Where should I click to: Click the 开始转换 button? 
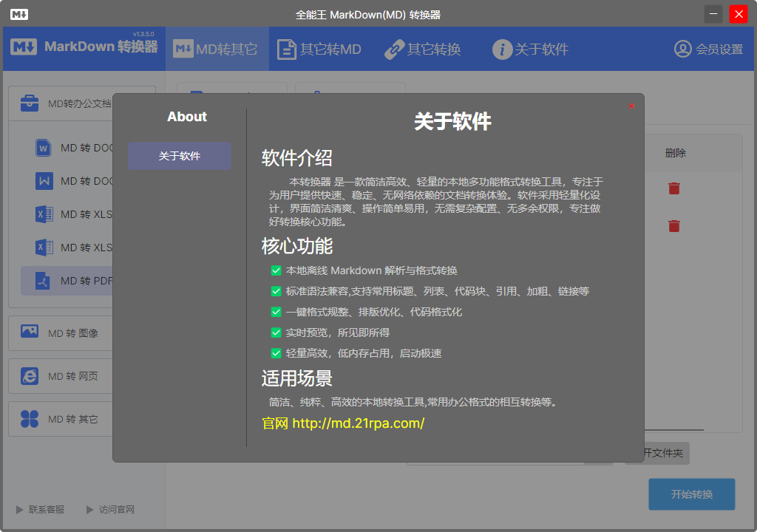click(x=692, y=494)
